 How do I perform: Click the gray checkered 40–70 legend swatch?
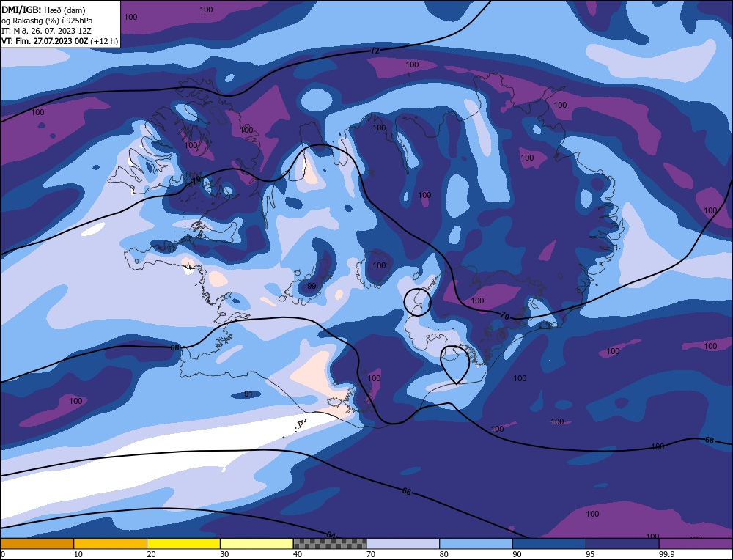[330, 544]
